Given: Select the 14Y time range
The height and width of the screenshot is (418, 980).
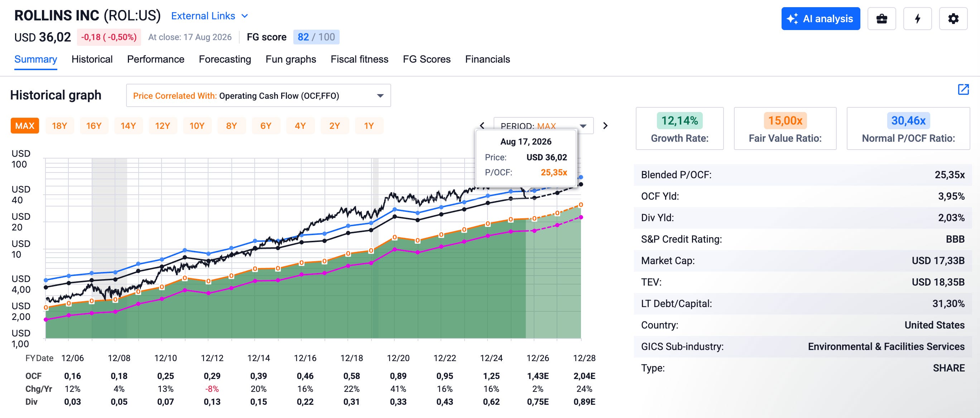Looking at the screenshot, I should [x=128, y=126].
